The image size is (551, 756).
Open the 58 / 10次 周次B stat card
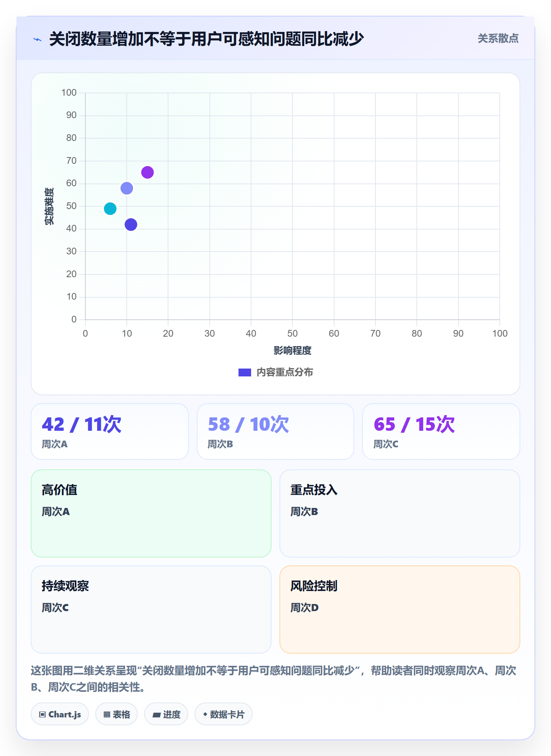pyautogui.click(x=275, y=432)
